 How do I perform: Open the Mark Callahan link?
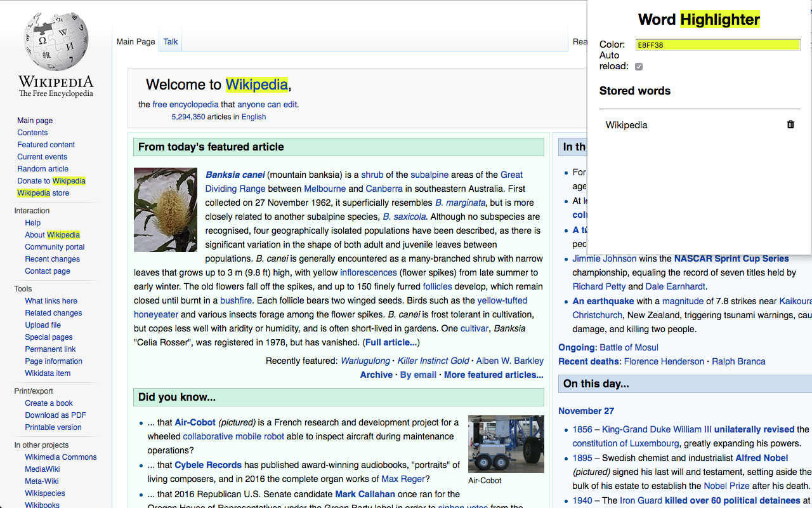click(365, 494)
